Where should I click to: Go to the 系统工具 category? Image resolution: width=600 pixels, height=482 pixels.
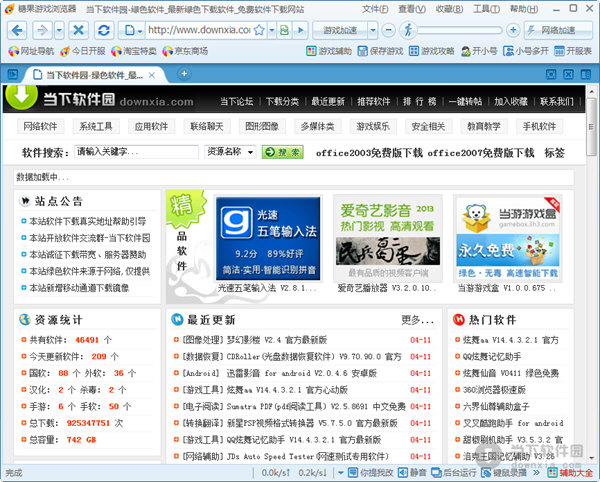point(96,126)
